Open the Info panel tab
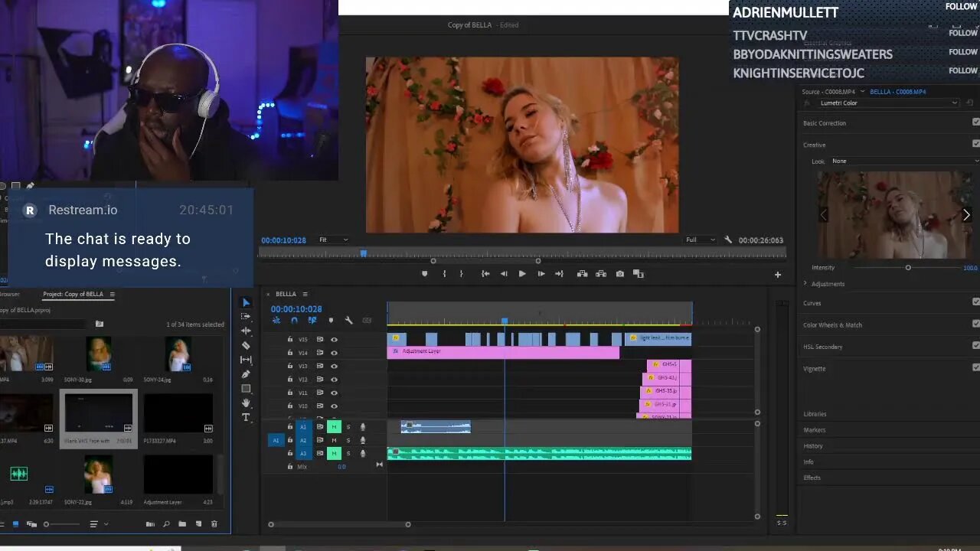Viewport: 980px width, 551px height. [808, 462]
